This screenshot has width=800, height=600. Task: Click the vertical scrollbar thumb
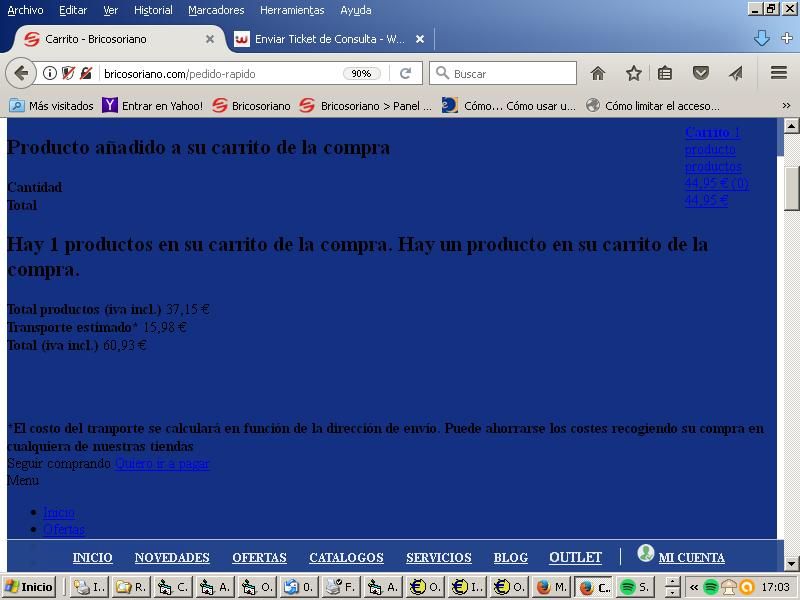click(791, 188)
